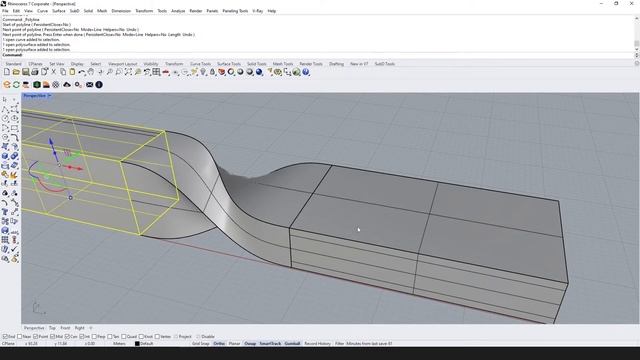Click the Print icon

point(35,72)
